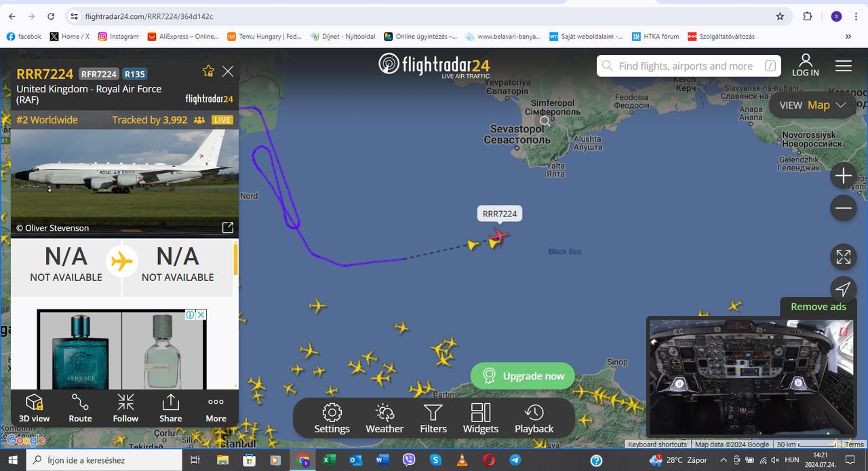Open the Instagram bookmark

(119, 37)
